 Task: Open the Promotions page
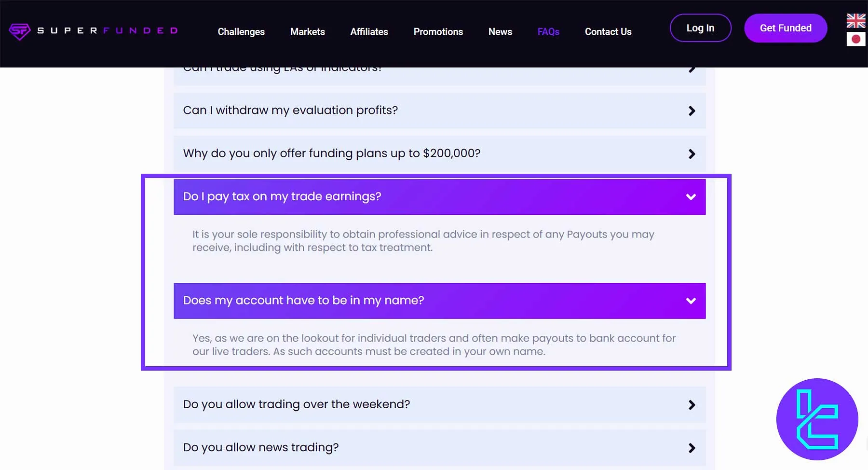tap(438, 31)
